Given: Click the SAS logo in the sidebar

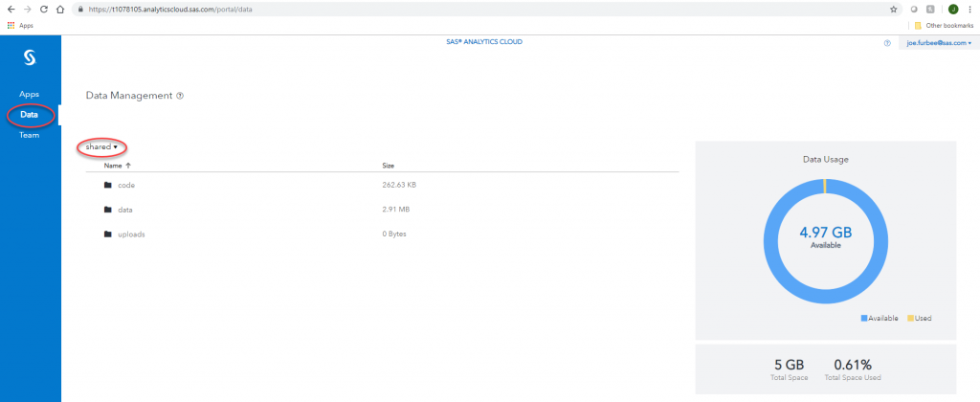Looking at the screenshot, I should [x=30, y=56].
